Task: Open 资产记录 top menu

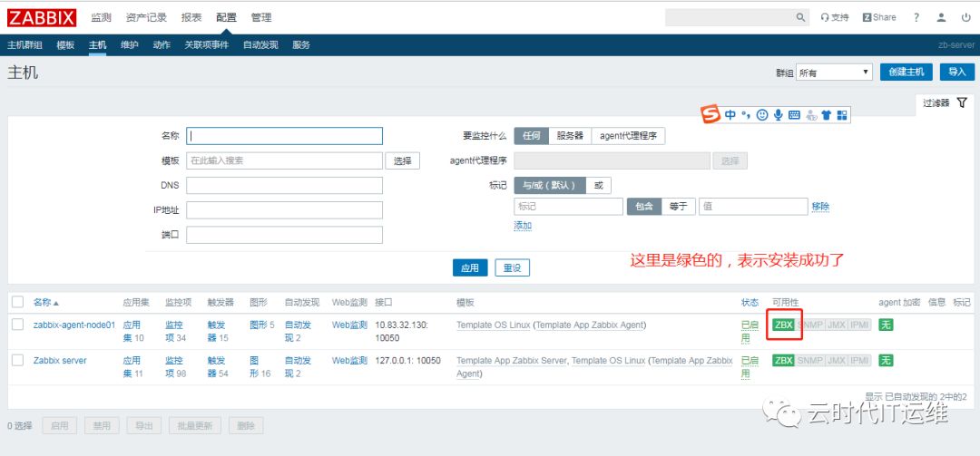Action: click(x=146, y=17)
